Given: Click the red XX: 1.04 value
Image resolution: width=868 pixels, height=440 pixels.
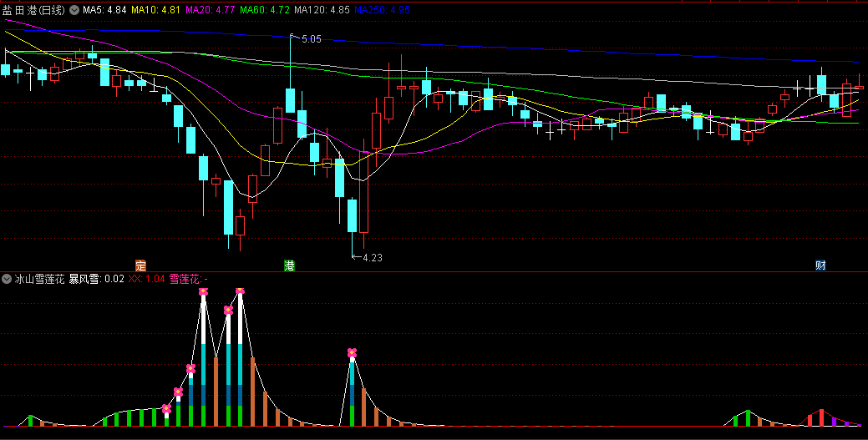Looking at the screenshot, I should pos(147,279).
